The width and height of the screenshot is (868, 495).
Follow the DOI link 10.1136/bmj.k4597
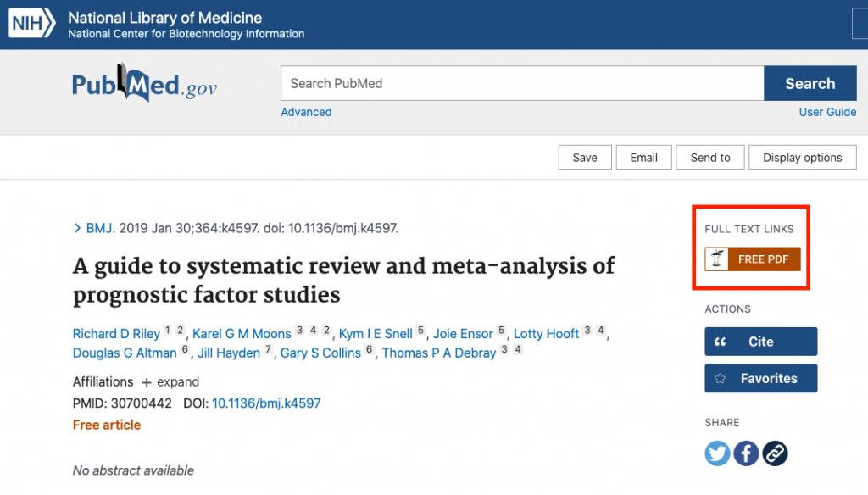267,403
